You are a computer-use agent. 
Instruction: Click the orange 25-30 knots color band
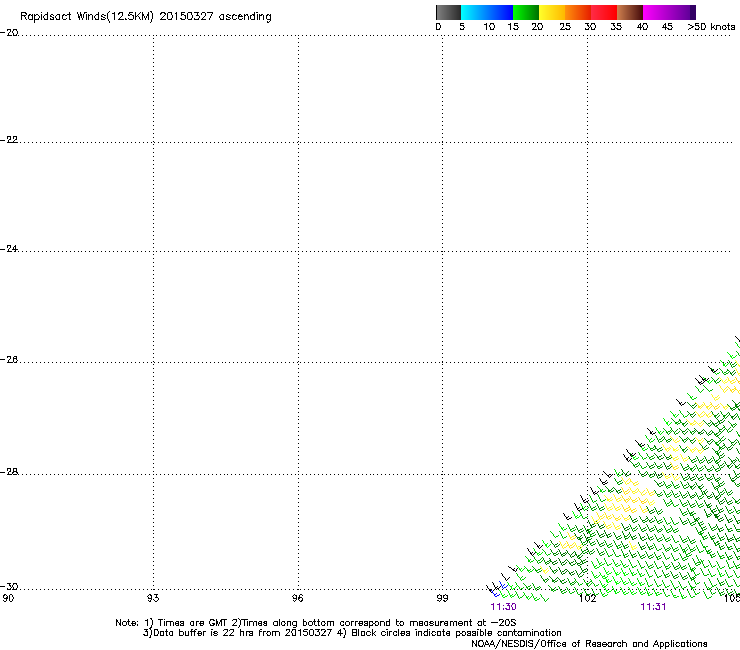[578, 12]
